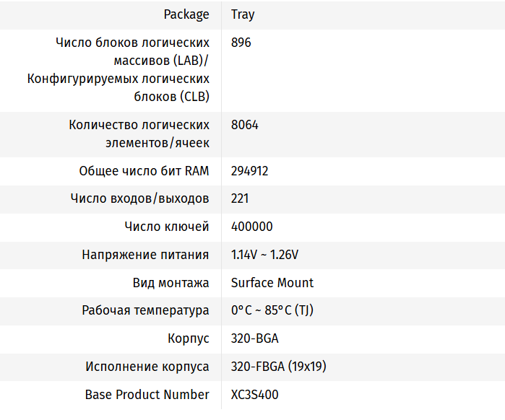Screen dimensions: 505x420
Task: Click the 'Напряжение питания' label
Action: click(x=145, y=255)
